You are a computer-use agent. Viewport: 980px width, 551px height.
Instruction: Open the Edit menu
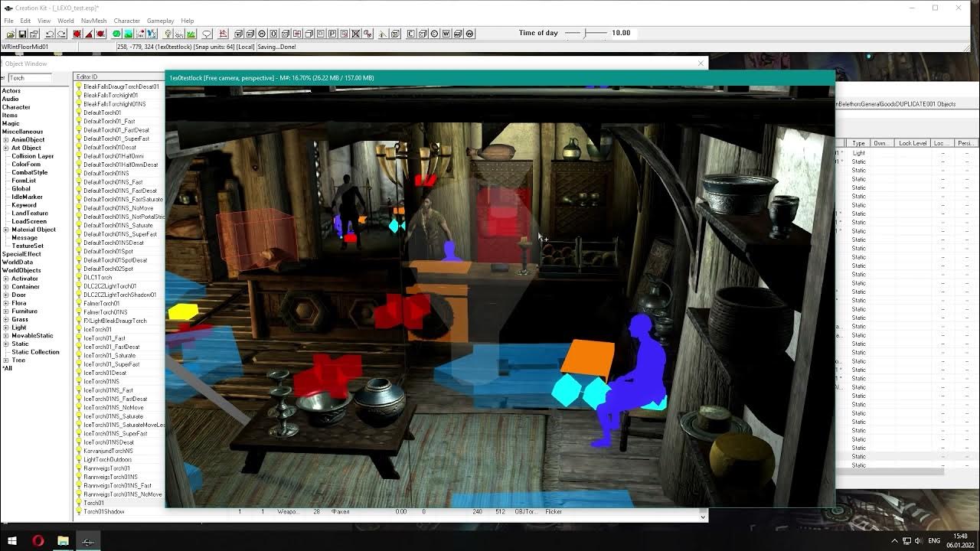tap(25, 21)
